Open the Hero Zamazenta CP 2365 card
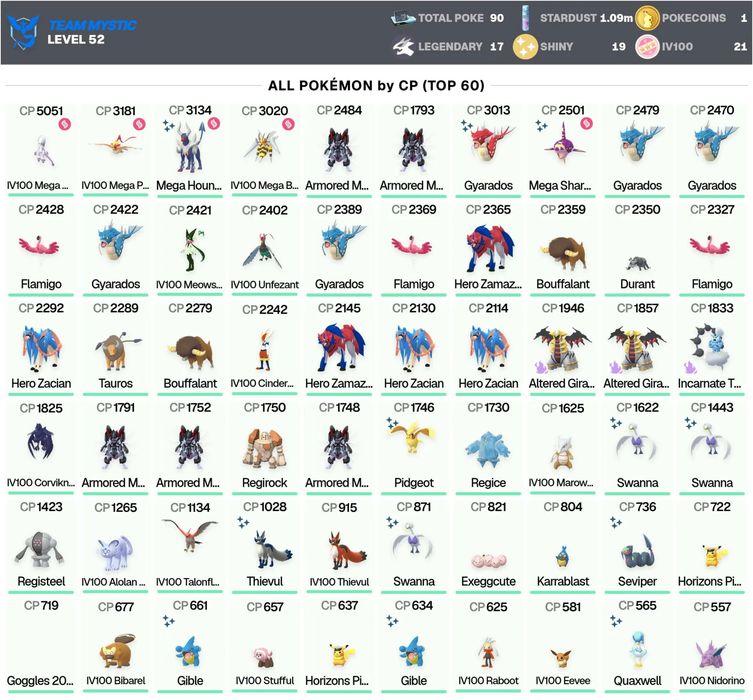Image resolution: width=753 pixels, height=700 pixels. (x=488, y=250)
